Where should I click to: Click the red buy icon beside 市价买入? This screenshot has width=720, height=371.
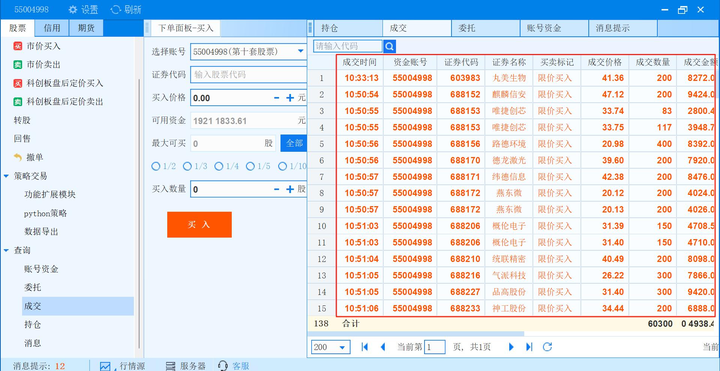coord(17,46)
